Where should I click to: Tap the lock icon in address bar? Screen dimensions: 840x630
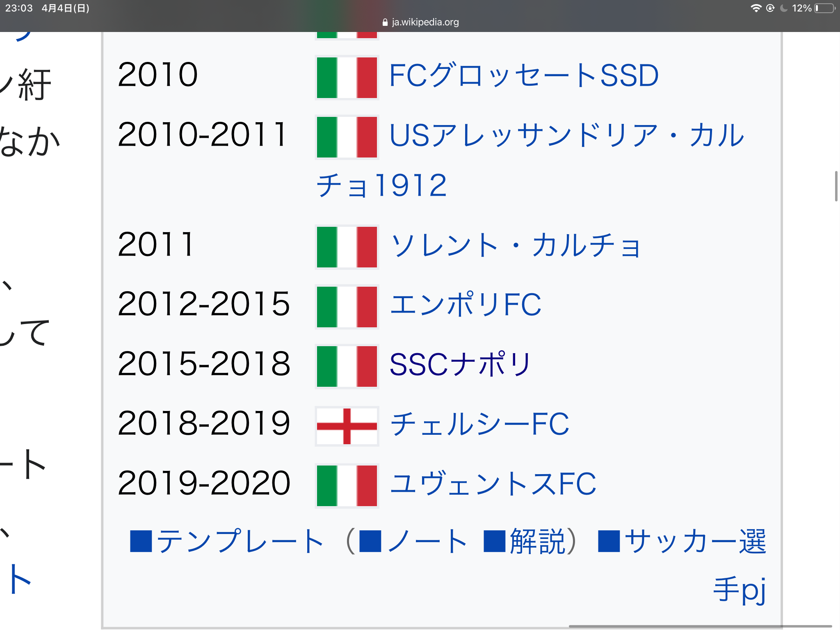pyautogui.click(x=385, y=23)
